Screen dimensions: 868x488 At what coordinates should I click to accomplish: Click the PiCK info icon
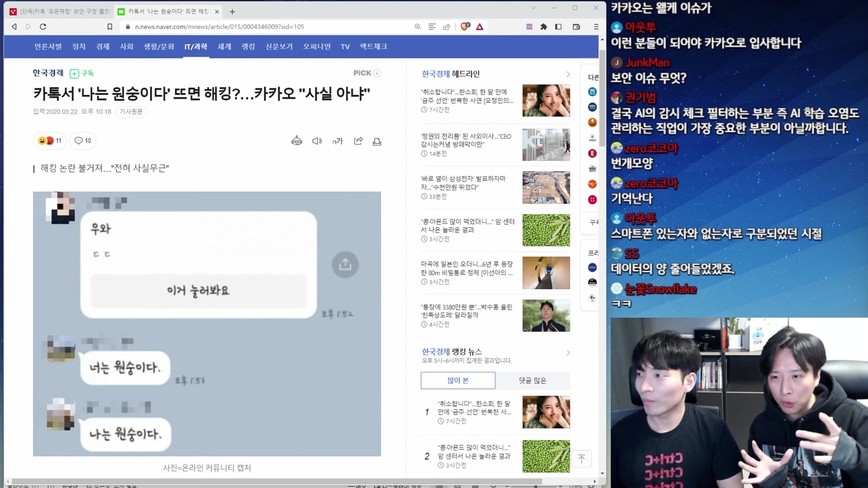pyautogui.click(x=377, y=74)
